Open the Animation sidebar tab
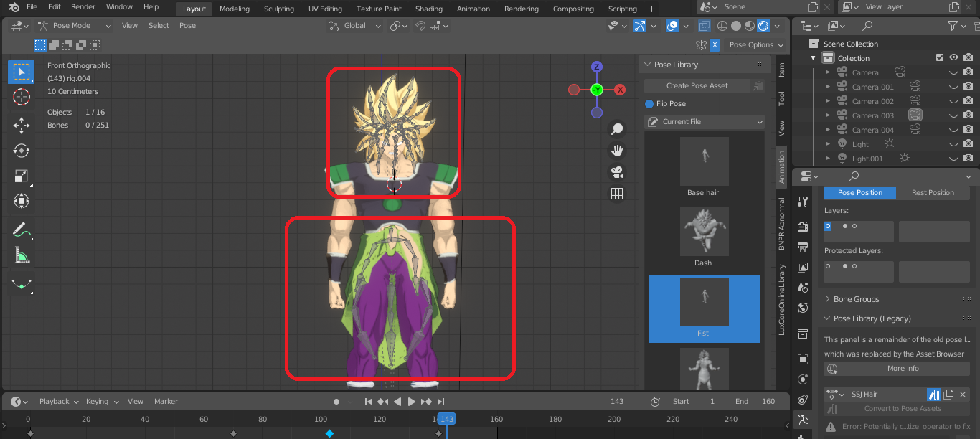Screen dimensions: 980x439 tap(782, 167)
